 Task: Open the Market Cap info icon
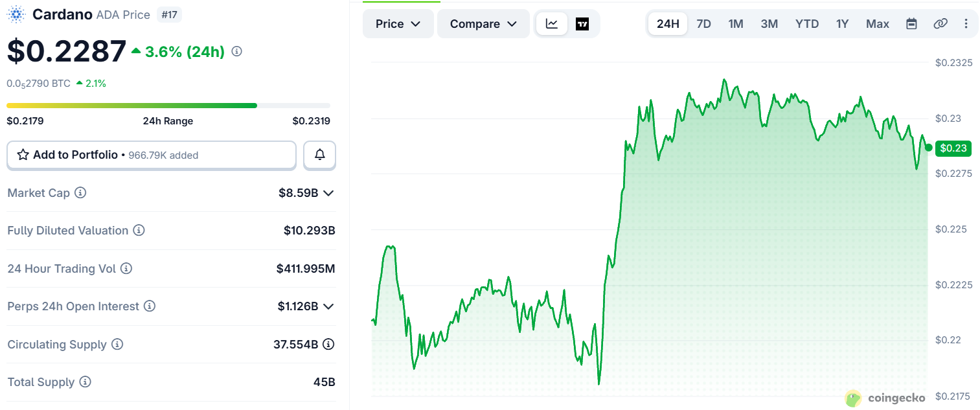pos(80,193)
